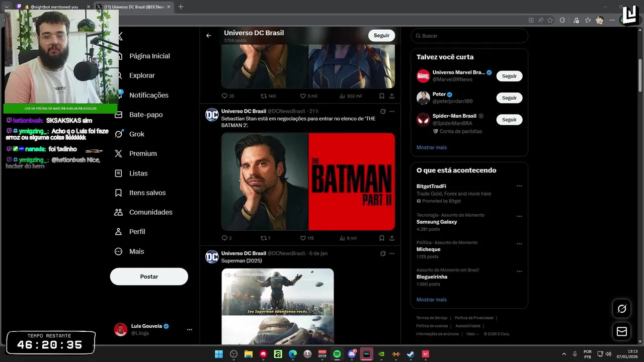Open The Batman Part II image
The height and width of the screenshot is (362, 644).
pyautogui.click(x=352, y=182)
